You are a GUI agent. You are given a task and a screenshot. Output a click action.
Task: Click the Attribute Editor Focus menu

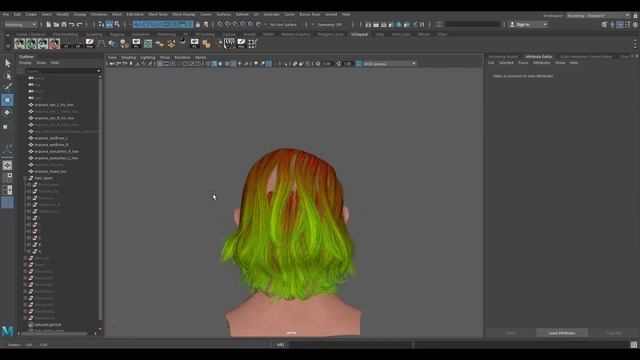(523, 63)
